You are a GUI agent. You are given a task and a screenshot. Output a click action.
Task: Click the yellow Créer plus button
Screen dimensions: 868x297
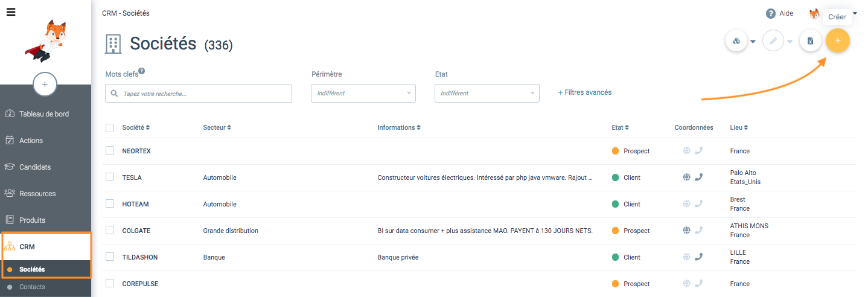pos(837,40)
